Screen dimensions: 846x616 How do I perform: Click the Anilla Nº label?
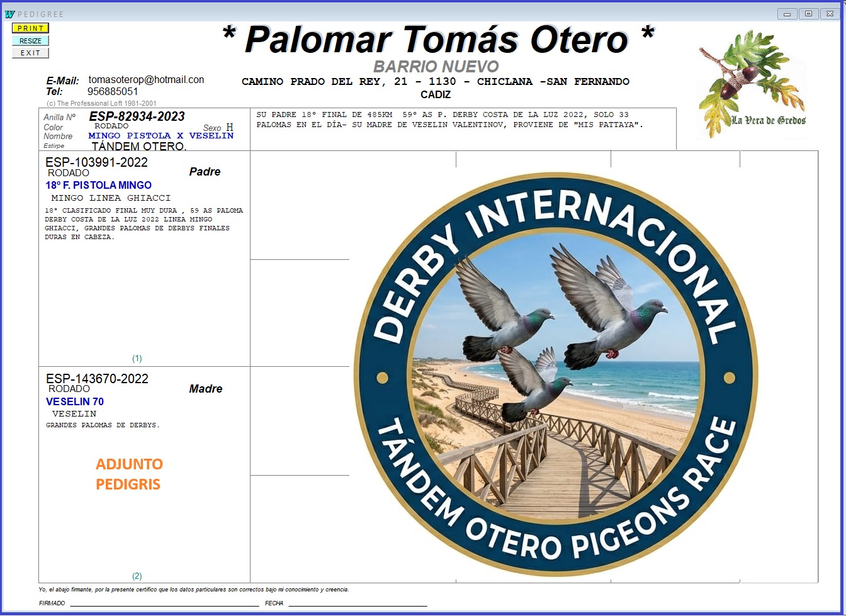[60, 118]
